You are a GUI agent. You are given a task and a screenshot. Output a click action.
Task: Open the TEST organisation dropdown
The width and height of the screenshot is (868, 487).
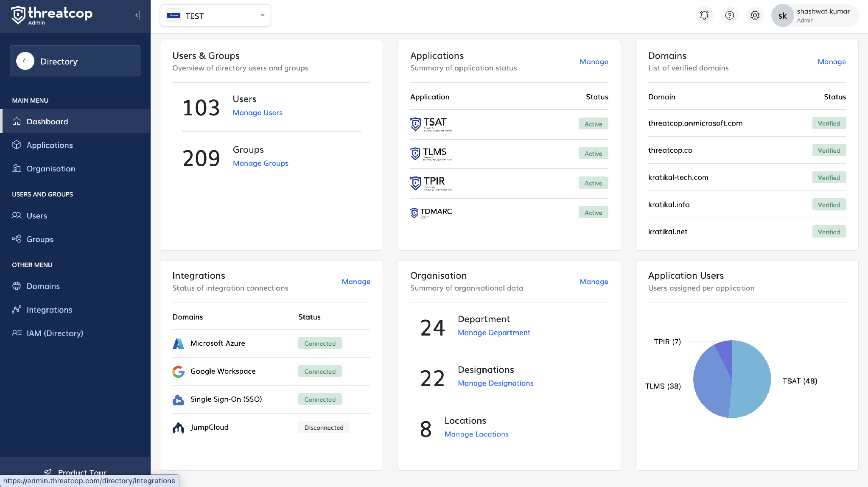[216, 16]
